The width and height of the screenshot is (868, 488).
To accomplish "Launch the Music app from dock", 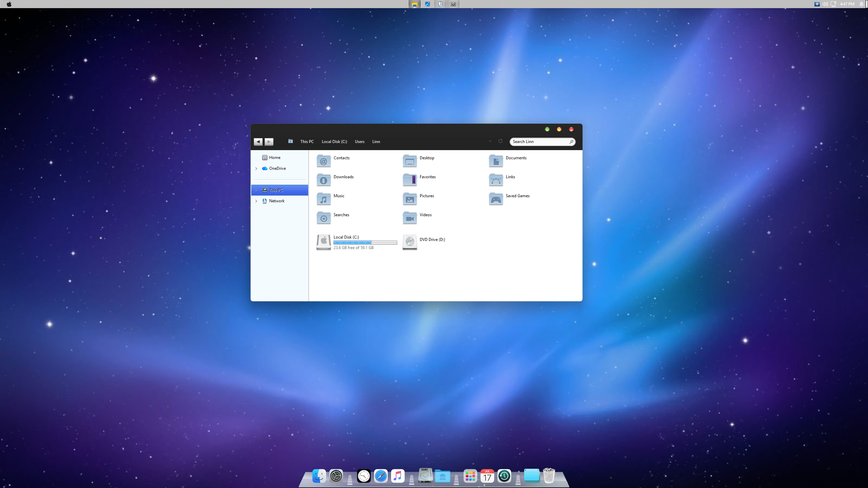I will tap(398, 476).
